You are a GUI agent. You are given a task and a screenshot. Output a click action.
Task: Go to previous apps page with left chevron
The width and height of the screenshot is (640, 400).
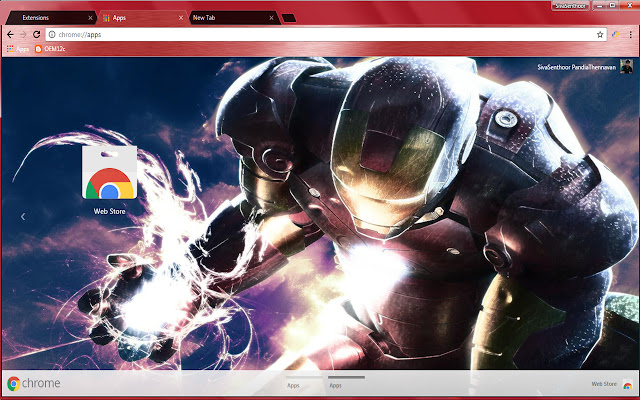(x=23, y=217)
